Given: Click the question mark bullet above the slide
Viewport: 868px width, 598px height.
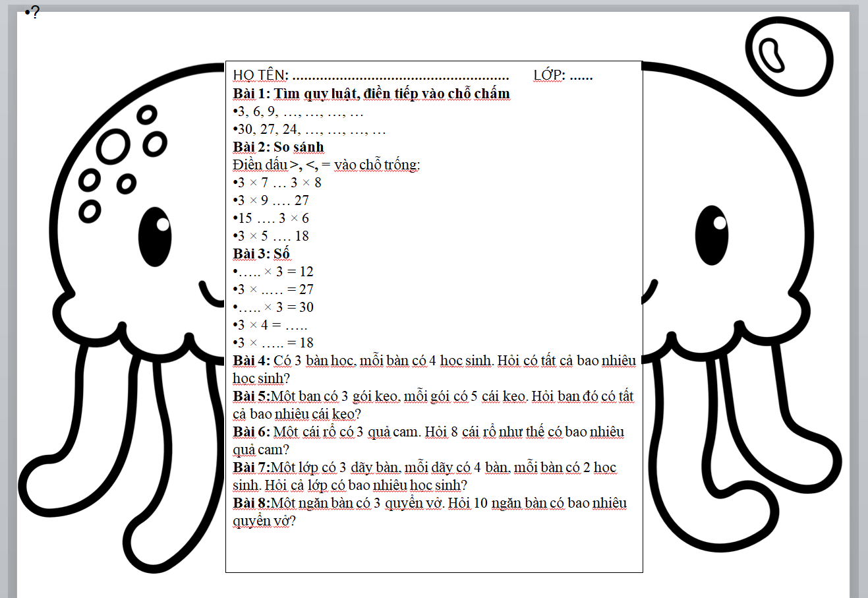Looking at the screenshot, I should [x=33, y=13].
